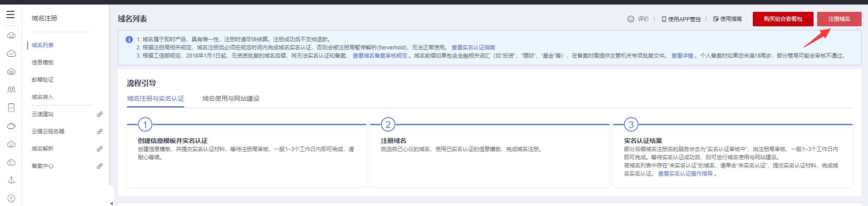868x206 pixels.
Task: Select 域名转入 in the sidebar
Action: (x=43, y=97)
